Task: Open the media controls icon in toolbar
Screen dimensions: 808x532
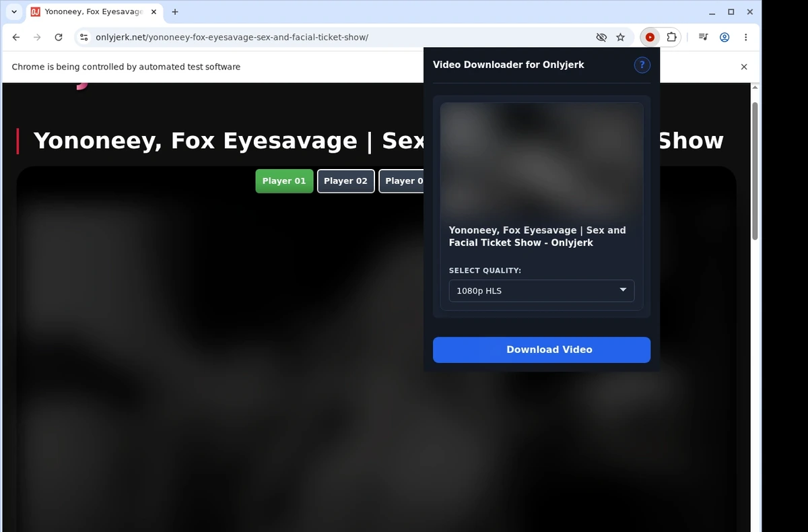Action: [x=703, y=38]
